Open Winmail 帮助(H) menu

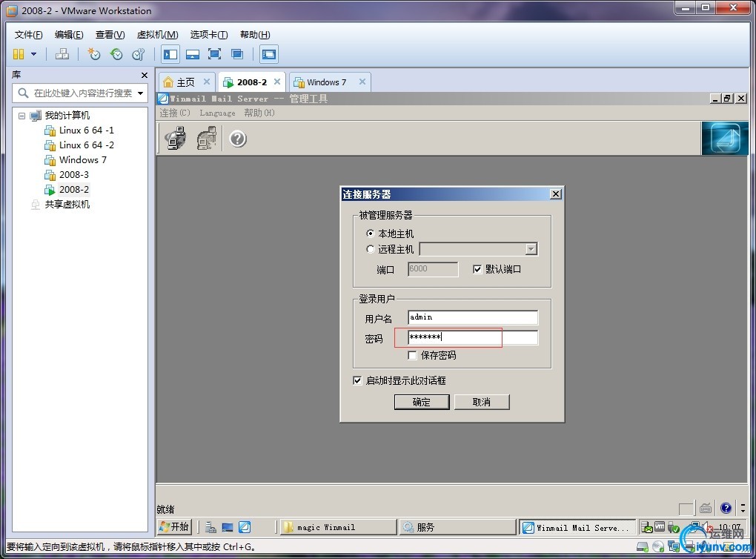(259, 113)
